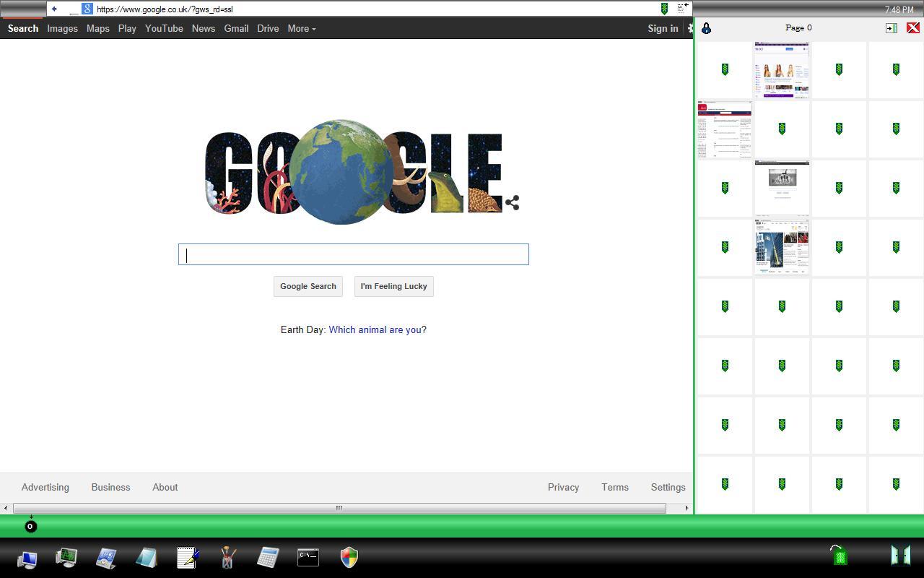
Task: Close the thumbnail panel with red X
Action: coord(912,28)
